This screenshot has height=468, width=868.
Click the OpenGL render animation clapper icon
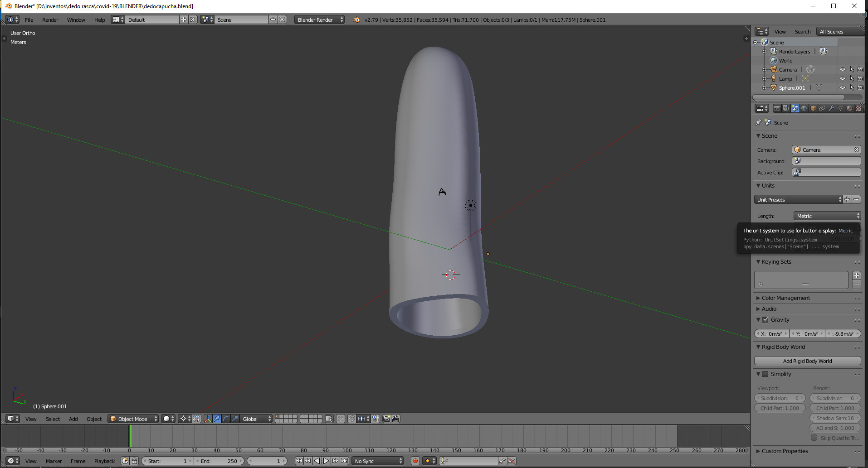(x=395, y=419)
